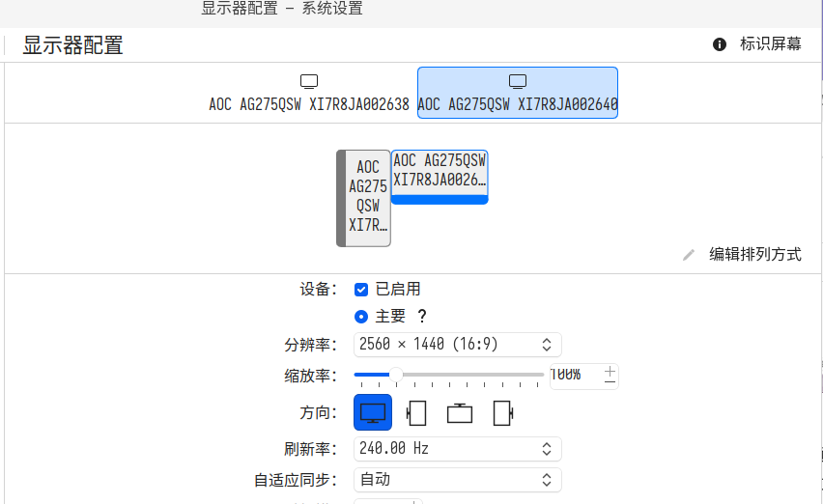Click the pencil icon beside 编辑排列方式
823x504 pixels.
[689, 255]
